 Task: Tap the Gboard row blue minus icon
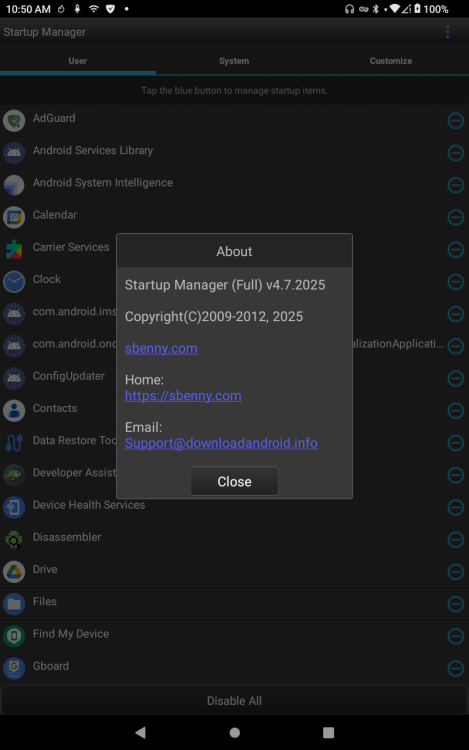456,668
